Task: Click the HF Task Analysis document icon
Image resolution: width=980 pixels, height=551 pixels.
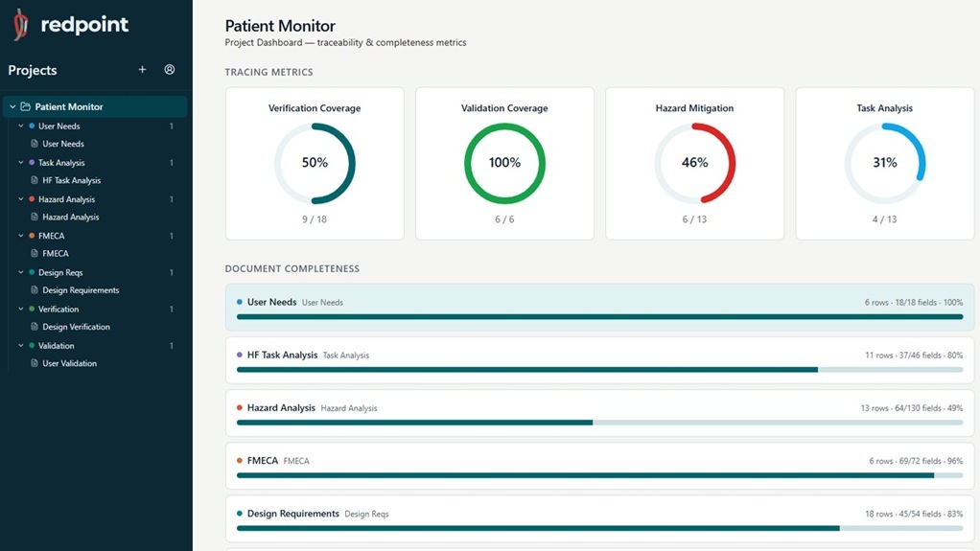Action: (35, 180)
